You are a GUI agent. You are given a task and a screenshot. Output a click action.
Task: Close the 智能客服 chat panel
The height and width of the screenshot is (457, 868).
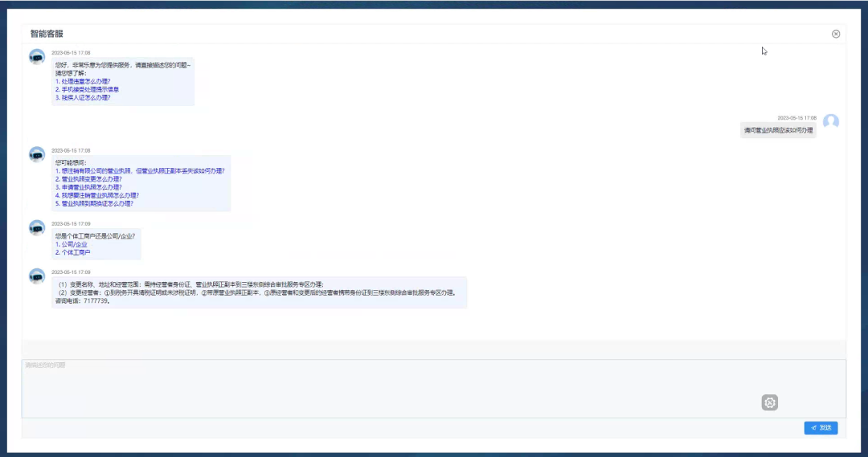(x=836, y=34)
